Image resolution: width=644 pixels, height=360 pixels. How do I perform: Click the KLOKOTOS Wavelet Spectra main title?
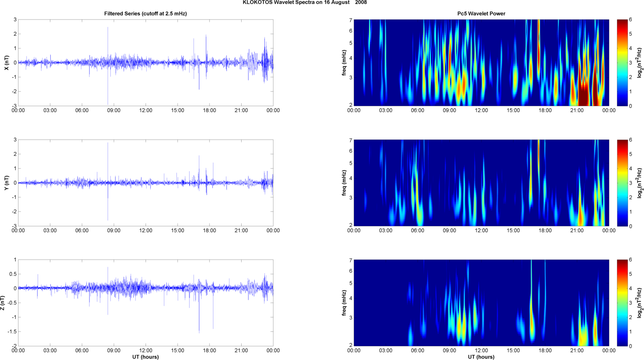coord(305,3)
